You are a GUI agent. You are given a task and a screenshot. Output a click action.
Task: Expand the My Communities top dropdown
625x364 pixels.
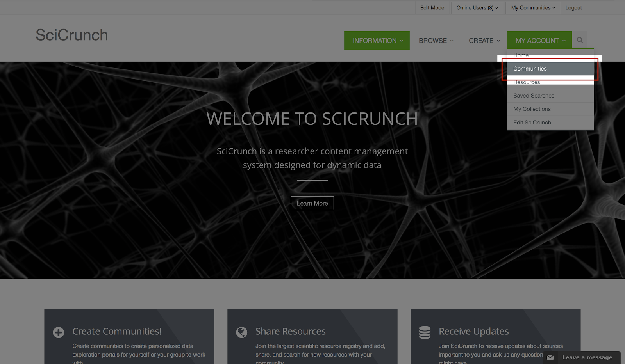tap(533, 8)
